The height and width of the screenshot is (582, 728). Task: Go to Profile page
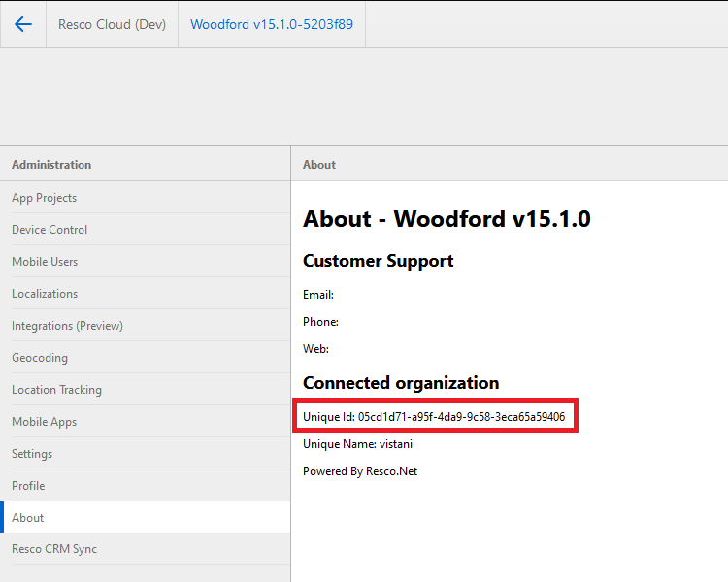tap(28, 486)
